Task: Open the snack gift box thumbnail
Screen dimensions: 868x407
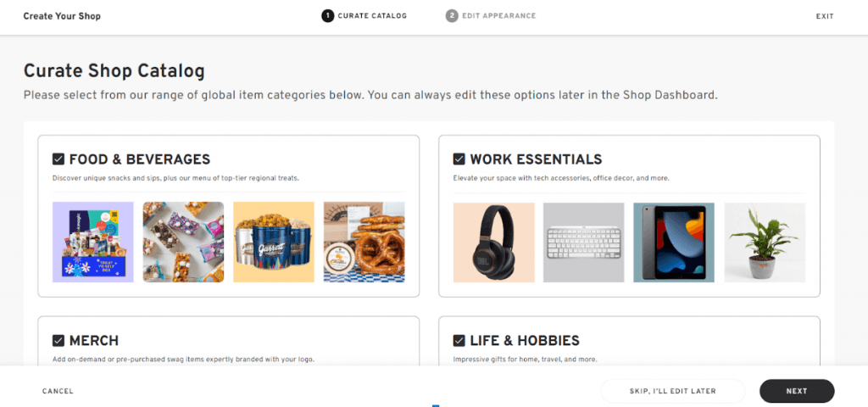Action: 92,242
